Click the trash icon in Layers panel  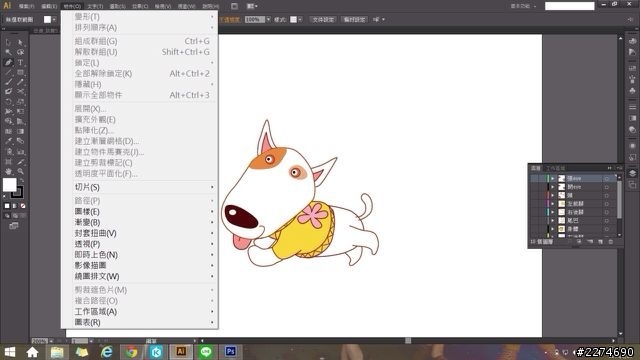click(x=611, y=242)
